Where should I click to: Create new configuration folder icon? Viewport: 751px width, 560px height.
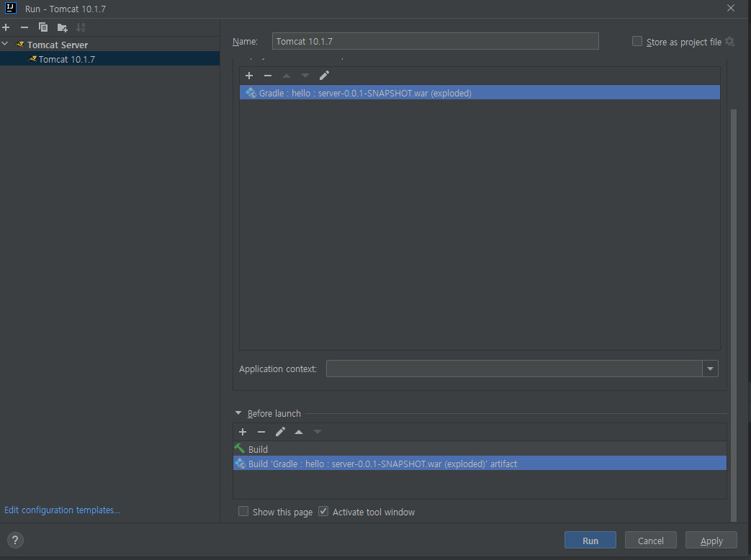(62, 28)
